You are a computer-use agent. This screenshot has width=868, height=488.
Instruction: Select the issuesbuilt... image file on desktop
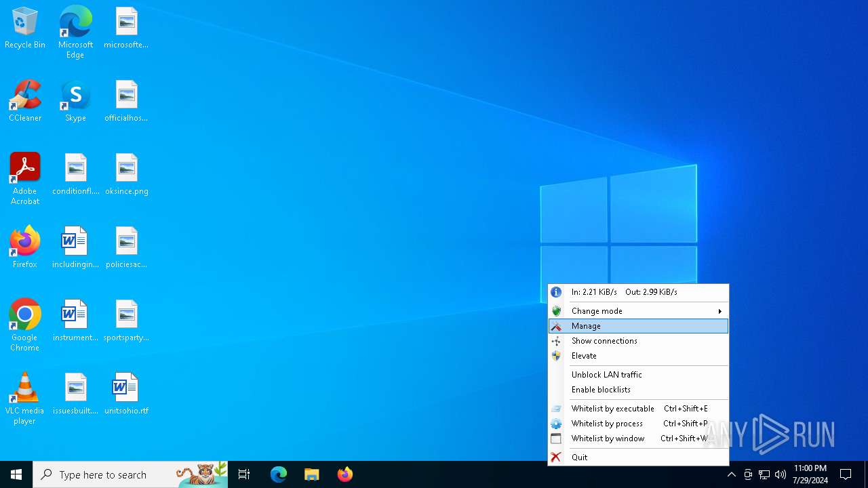click(75, 394)
